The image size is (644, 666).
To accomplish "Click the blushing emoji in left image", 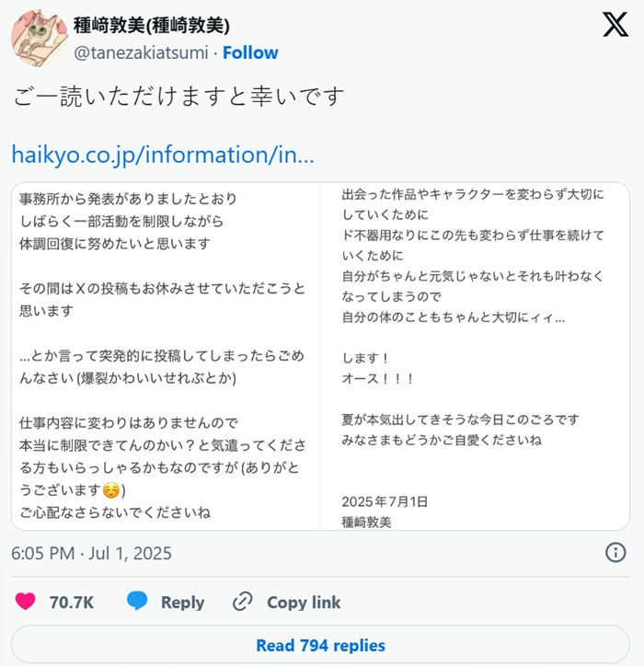I will (x=111, y=490).
